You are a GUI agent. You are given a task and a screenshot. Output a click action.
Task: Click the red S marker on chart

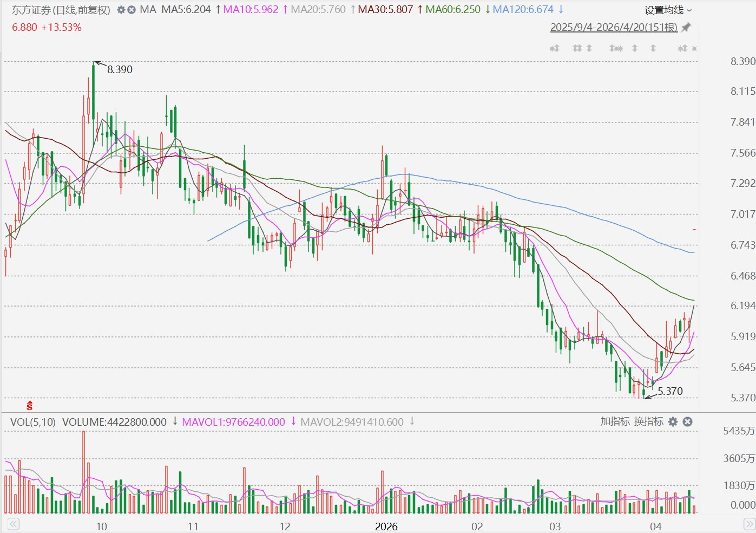29,406
